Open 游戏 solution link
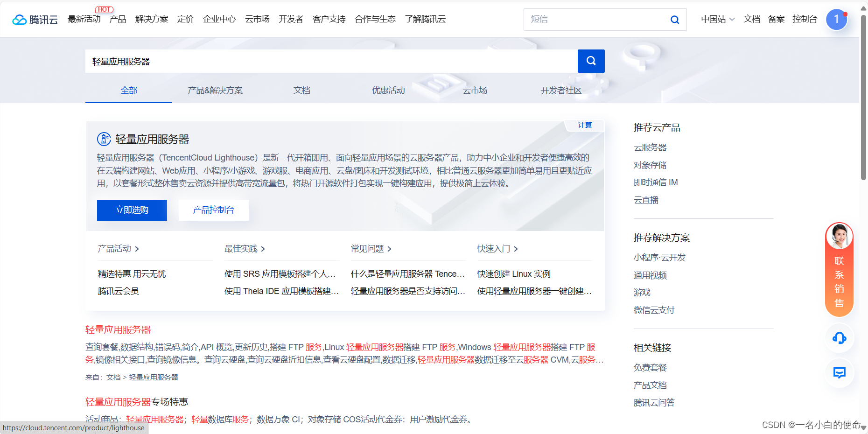Image resolution: width=868 pixels, height=434 pixels. pyautogui.click(x=642, y=293)
